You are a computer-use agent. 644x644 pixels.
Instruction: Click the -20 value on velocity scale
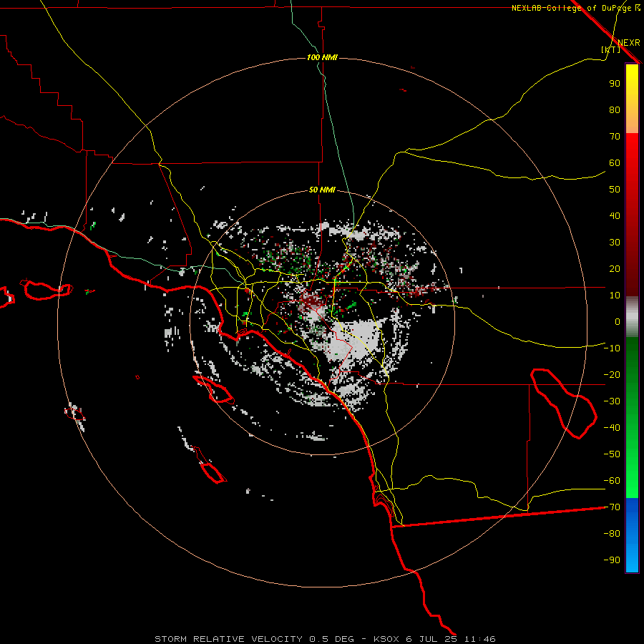(612, 374)
